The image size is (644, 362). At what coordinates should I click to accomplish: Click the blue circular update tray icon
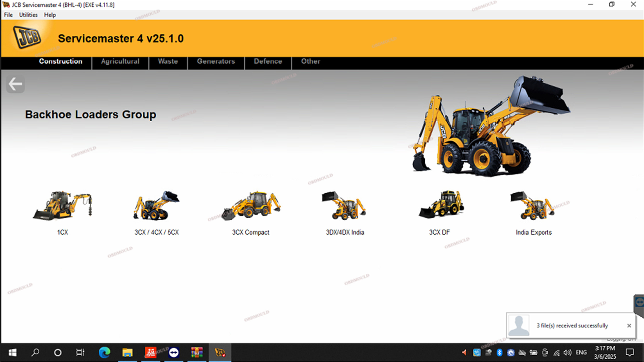510,353
